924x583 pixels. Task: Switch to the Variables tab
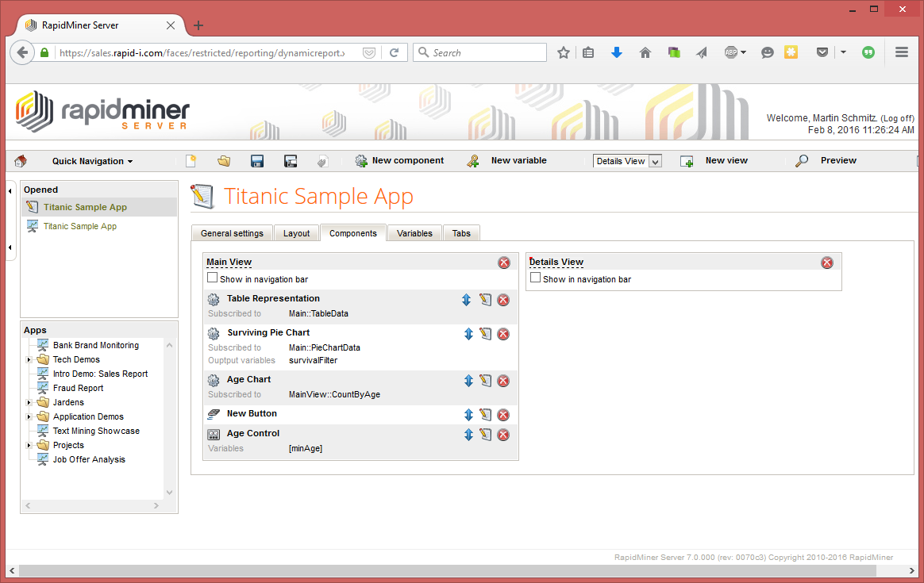(414, 233)
